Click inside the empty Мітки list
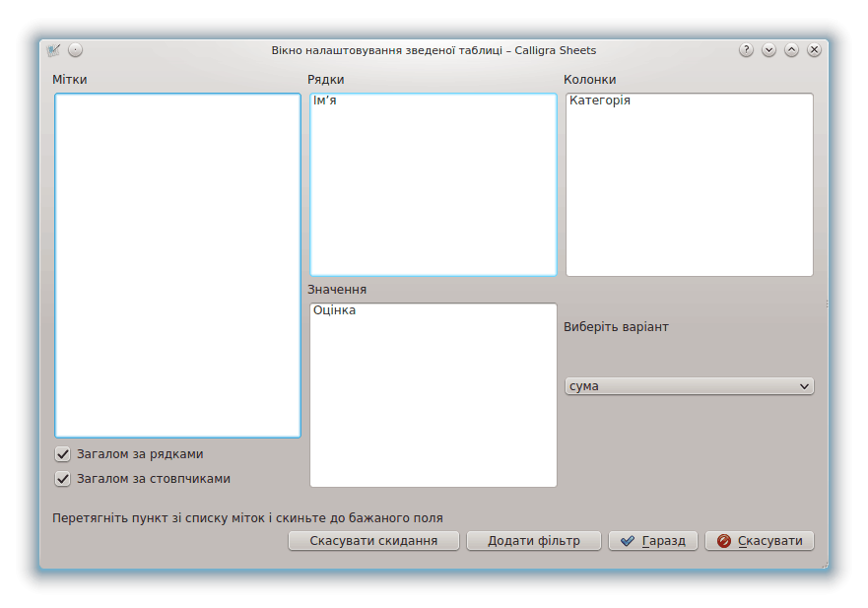 (177, 266)
